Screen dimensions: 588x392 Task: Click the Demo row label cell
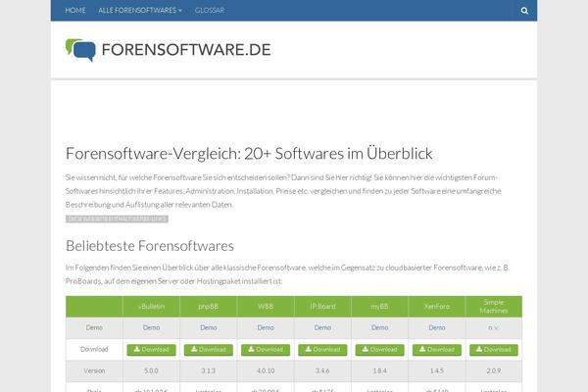94,328
